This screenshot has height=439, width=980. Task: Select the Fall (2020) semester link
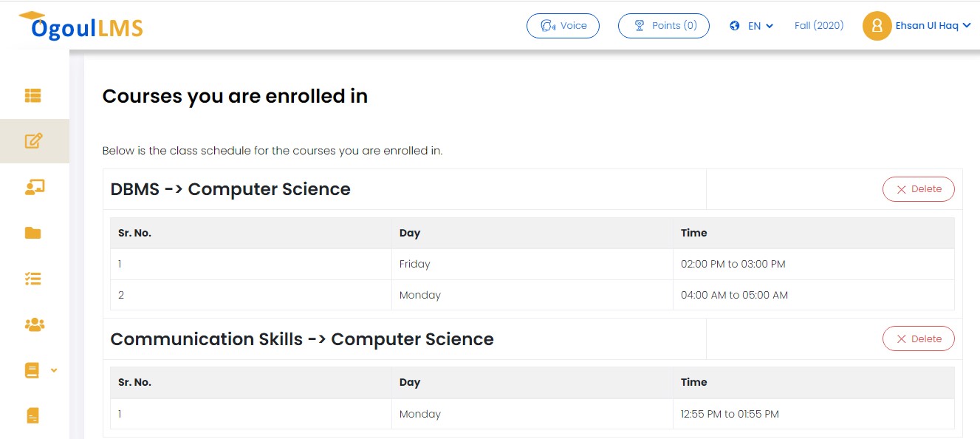[x=818, y=26]
